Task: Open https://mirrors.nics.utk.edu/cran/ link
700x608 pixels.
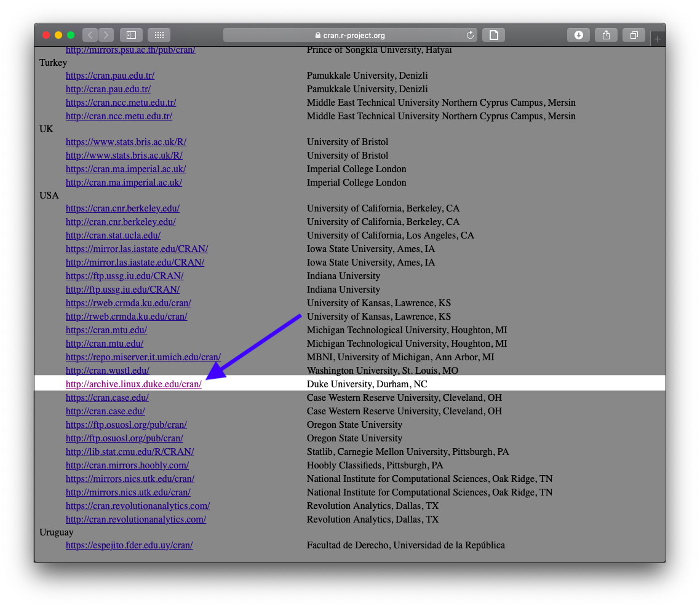Action: click(130, 479)
